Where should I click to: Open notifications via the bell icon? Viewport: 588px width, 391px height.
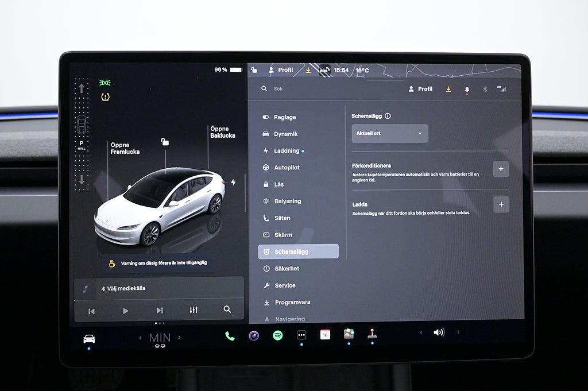pos(467,90)
